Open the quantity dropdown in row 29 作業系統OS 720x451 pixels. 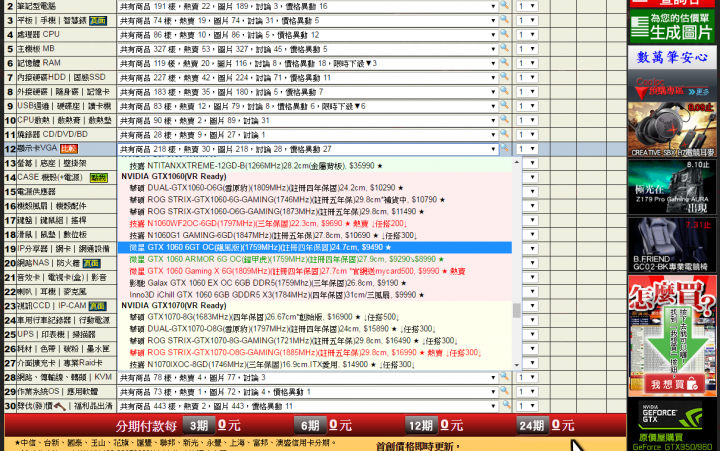(x=527, y=392)
